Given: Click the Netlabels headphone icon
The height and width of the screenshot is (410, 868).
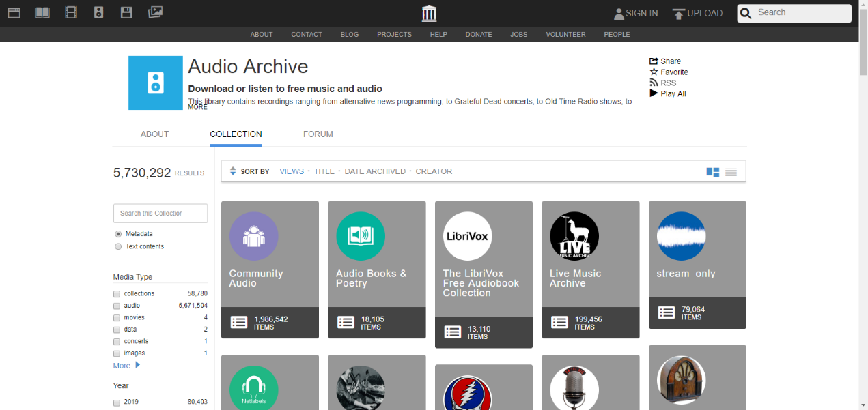Looking at the screenshot, I should coord(253,388).
